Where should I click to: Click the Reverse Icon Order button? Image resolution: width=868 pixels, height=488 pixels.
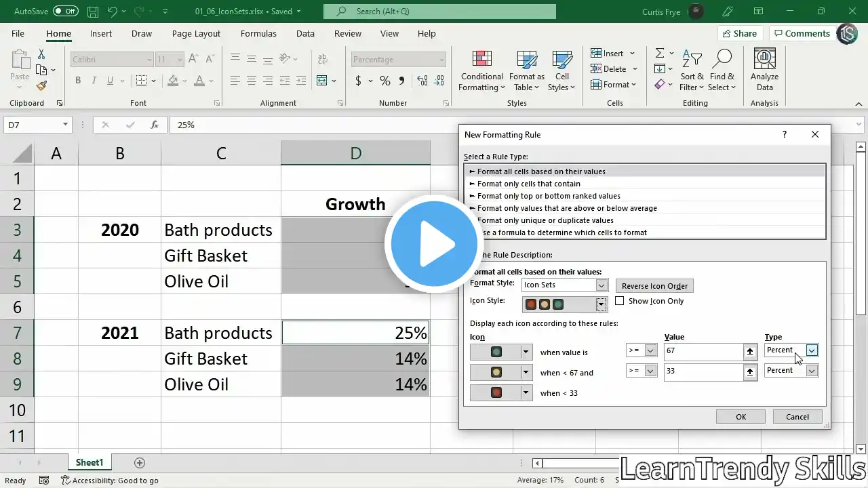click(654, 286)
